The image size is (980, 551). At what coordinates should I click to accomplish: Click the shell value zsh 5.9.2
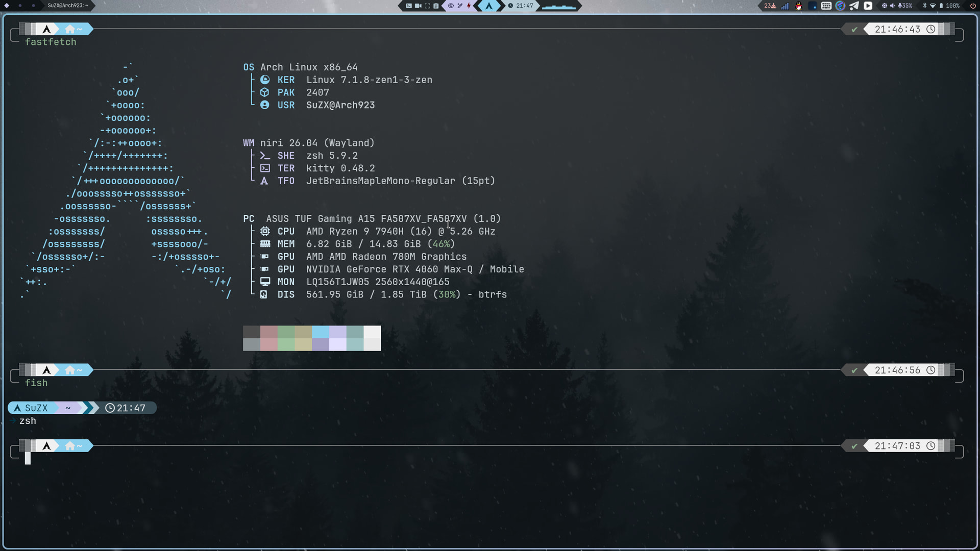pyautogui.click(x=332, y=156)
